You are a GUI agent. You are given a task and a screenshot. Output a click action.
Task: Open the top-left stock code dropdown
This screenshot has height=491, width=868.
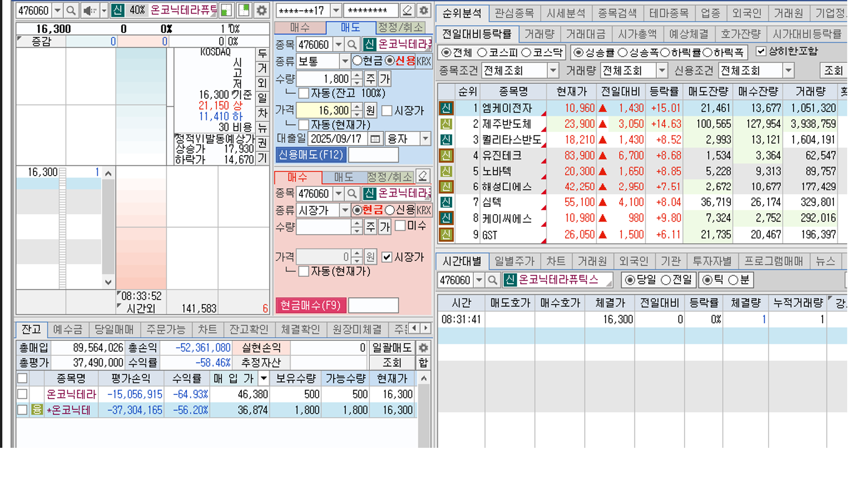click(57, 10)
